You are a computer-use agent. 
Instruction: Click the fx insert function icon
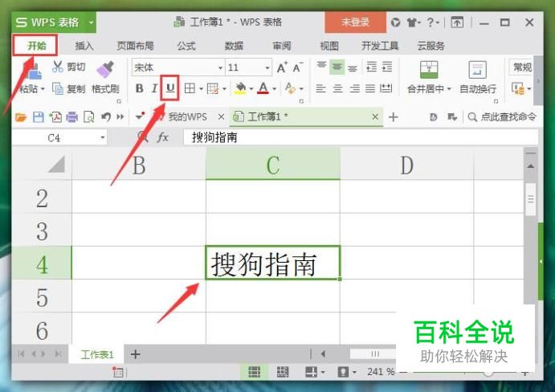click(x=162, y=137)
